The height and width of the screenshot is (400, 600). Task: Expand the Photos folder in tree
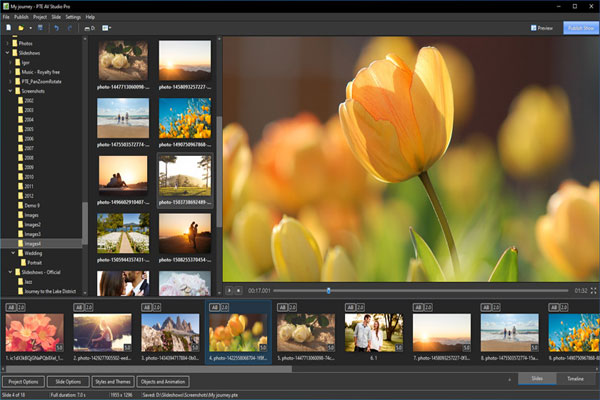point(7,45)
